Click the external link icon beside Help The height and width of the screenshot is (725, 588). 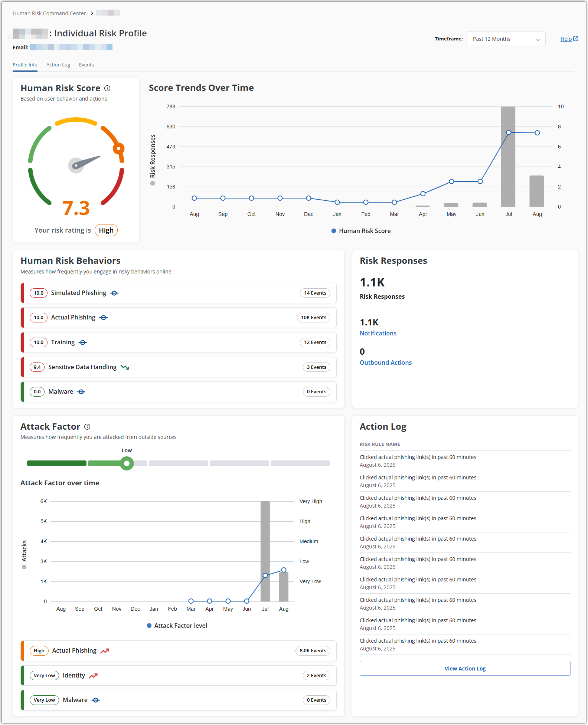576,39
